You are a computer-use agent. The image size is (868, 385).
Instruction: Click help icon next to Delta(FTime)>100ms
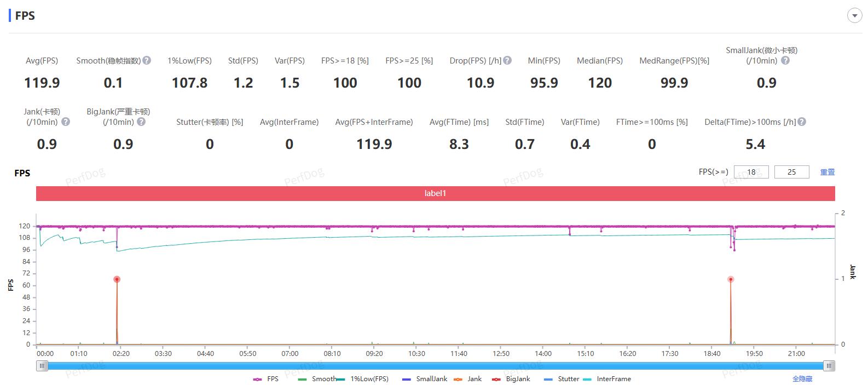[802, 122]
